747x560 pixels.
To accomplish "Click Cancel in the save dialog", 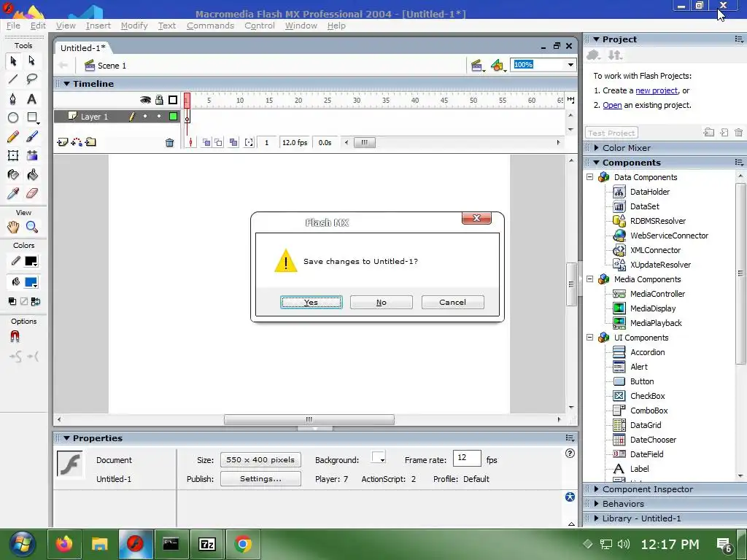I will (x=452, y=303).
